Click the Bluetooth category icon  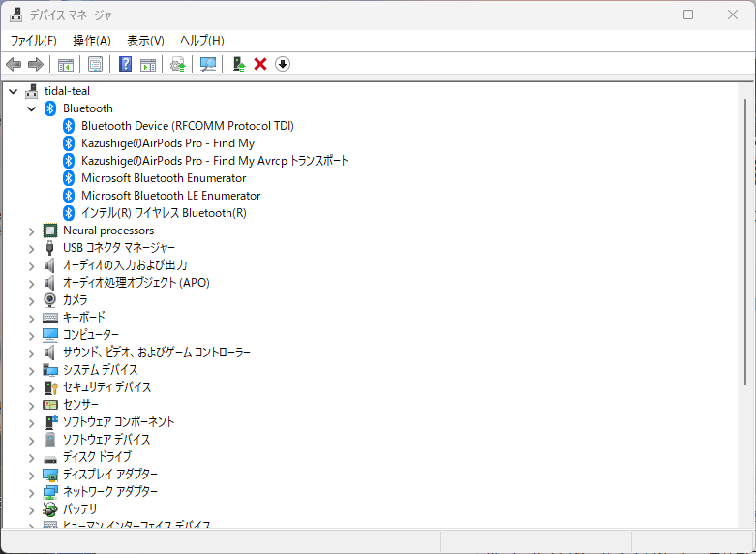click(x=50, y=108)
